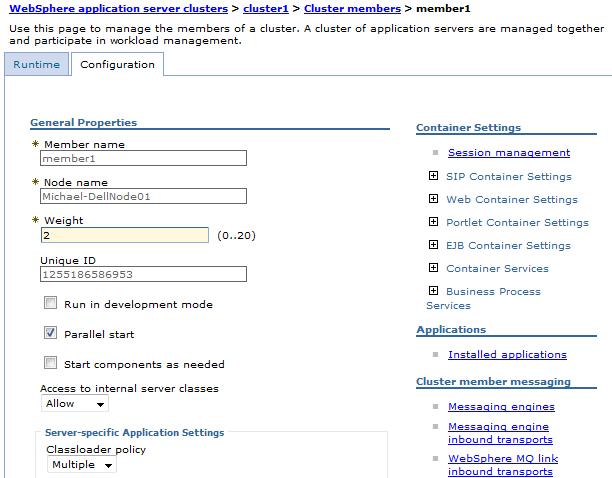Check Start components as needed
612x478 pixels.
coord(50,363)
